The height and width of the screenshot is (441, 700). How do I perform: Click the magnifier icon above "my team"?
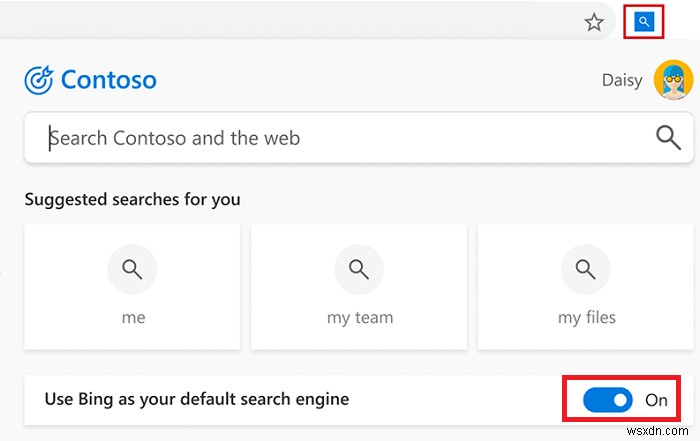[359, 269]
